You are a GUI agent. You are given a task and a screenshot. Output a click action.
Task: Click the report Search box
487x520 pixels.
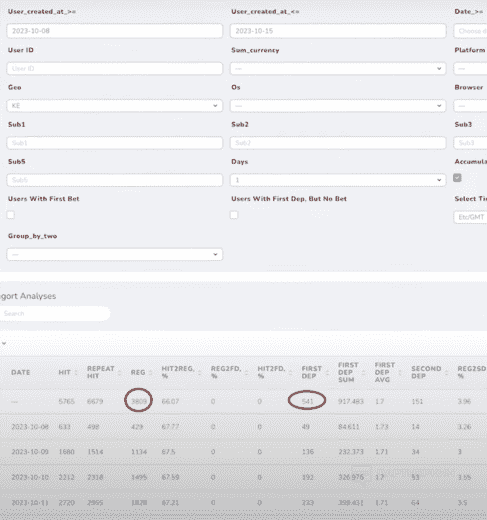coord(55,313)
